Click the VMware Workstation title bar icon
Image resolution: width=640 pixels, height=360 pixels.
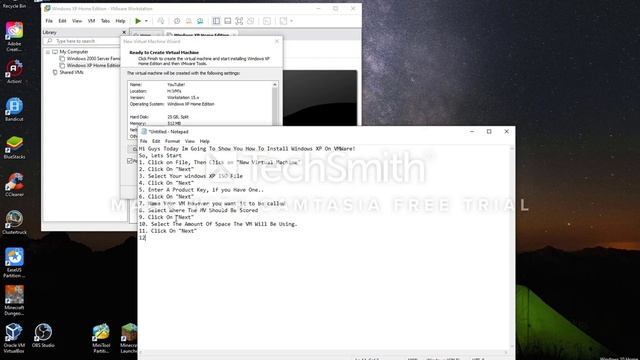(47, 9)
